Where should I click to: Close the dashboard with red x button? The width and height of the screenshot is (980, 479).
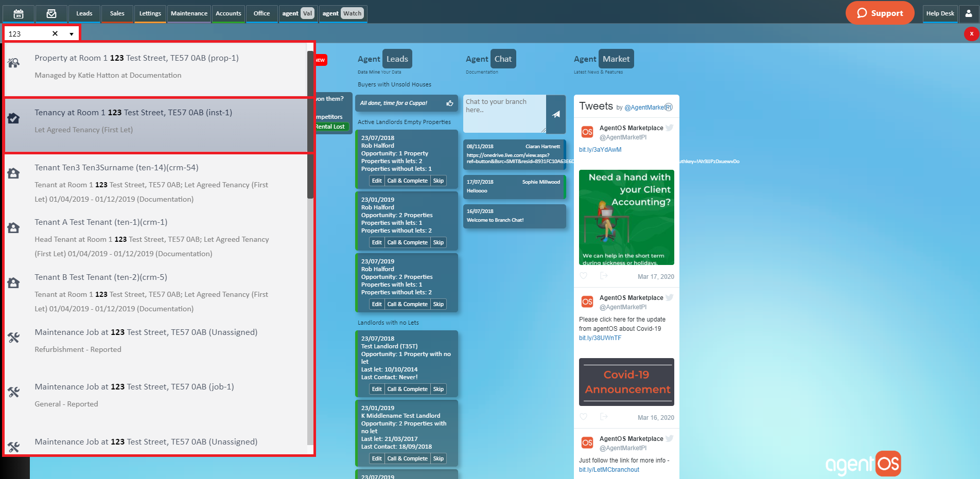click(971, 34)
